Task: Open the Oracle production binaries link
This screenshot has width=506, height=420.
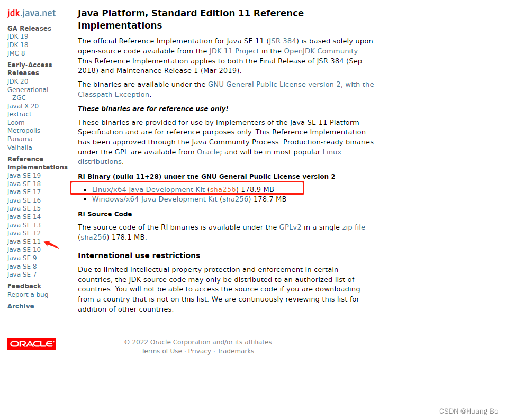Action: point(208,152)
